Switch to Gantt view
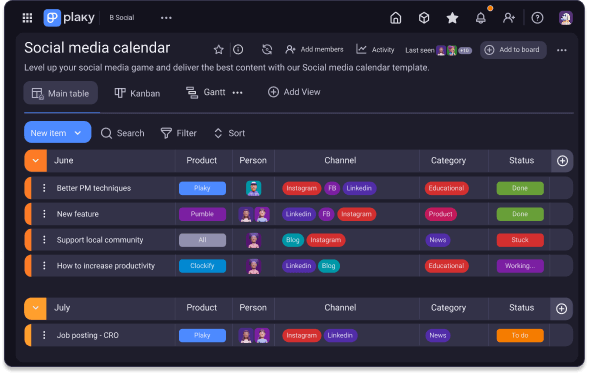Screen dimensions: 589x374 coord(205,92)
